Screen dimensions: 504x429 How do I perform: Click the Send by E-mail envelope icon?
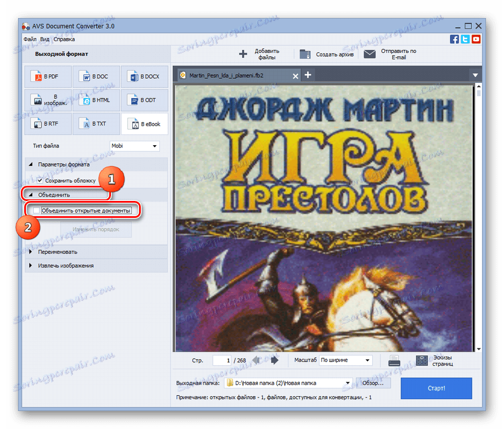369,54
